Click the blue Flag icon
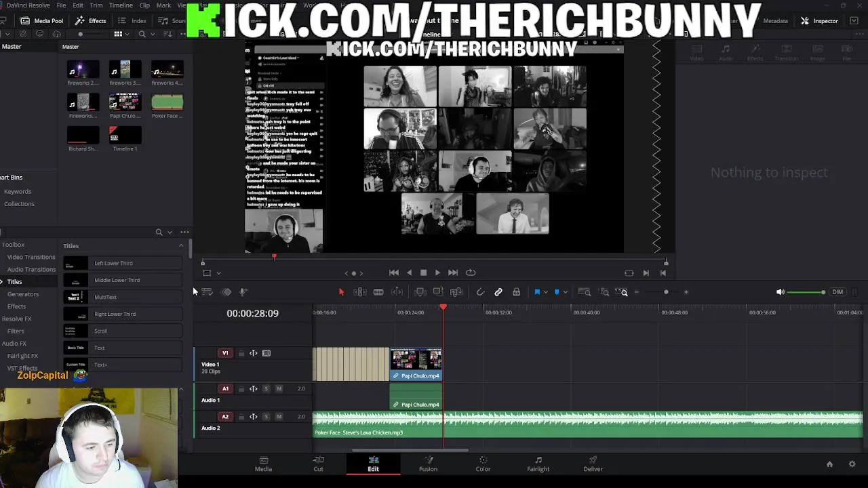Image resolution: width=868 pixels, height=488 pixels. [536, 292]
